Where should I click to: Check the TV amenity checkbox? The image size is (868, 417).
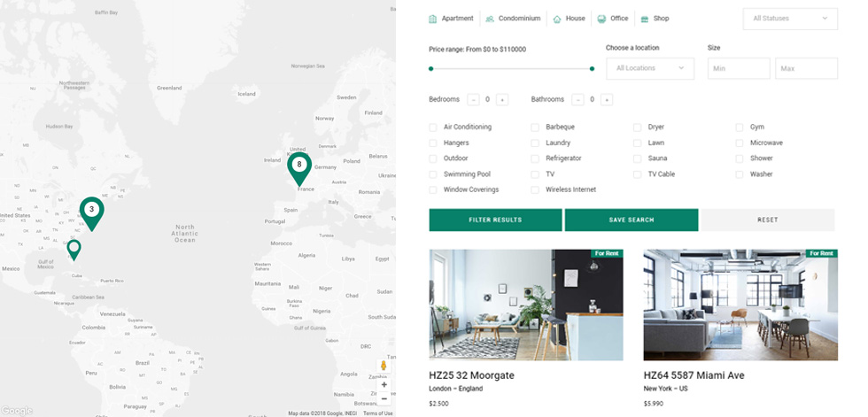click(x=535, y=174)
